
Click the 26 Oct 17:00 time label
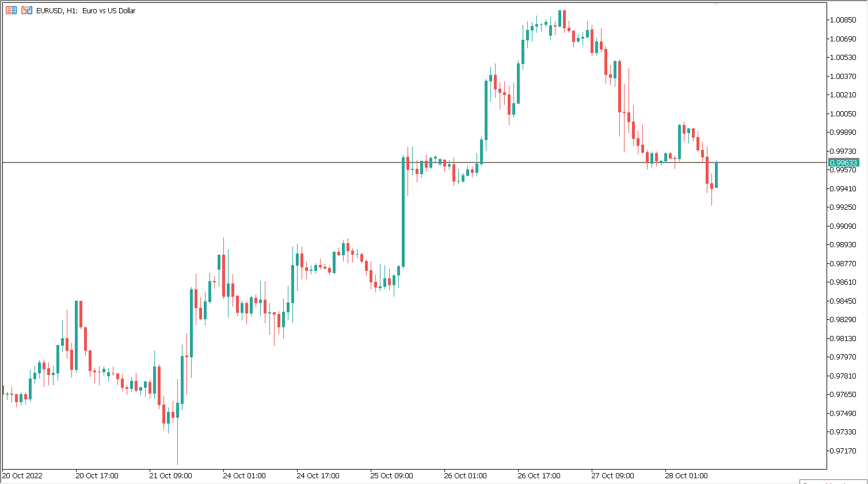[x=539, y=476]
